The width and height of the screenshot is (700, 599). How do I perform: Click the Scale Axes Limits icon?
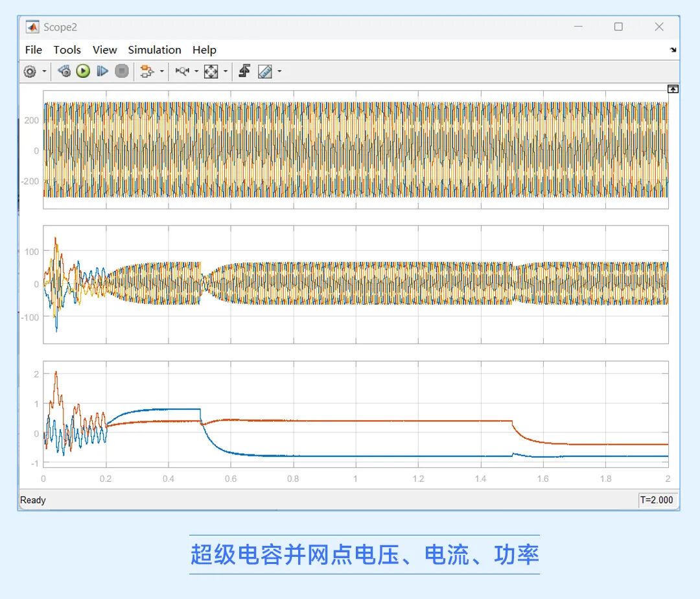(x=211, y=71)
